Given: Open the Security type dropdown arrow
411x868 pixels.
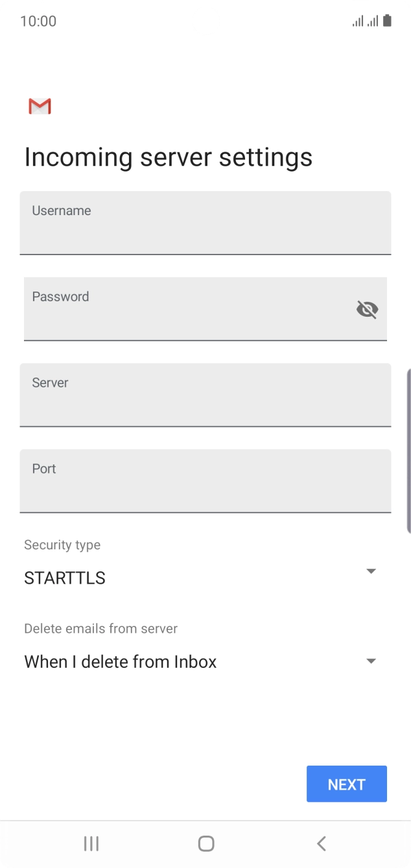Looking at the screenshot, I should click(x=371, y=571).
